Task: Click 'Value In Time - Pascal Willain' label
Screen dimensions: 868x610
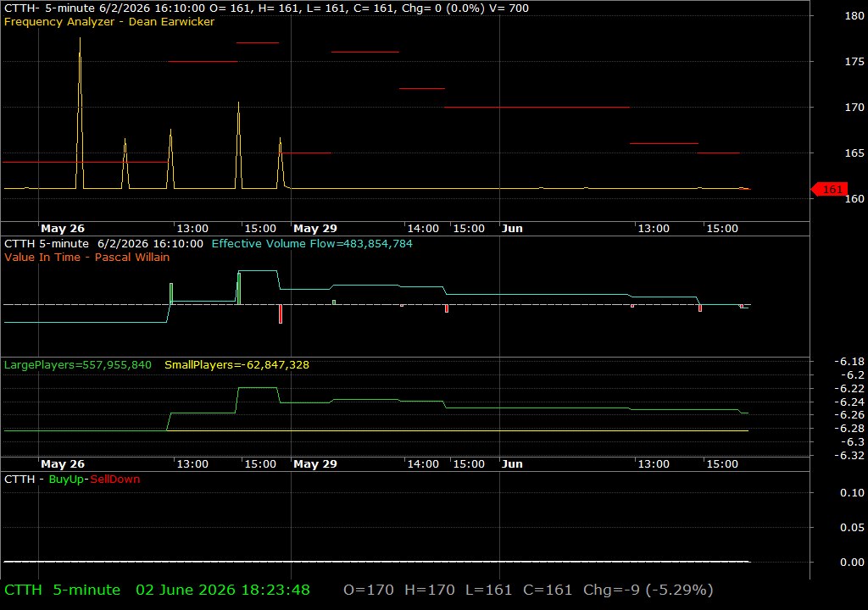Action: click(x=87, y=257)
